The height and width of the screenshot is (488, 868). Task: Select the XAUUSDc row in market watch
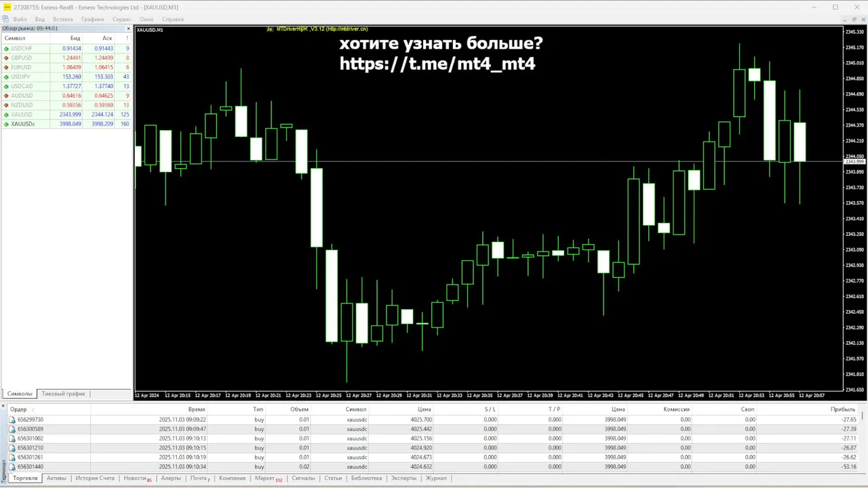click(x=66, y=125)
